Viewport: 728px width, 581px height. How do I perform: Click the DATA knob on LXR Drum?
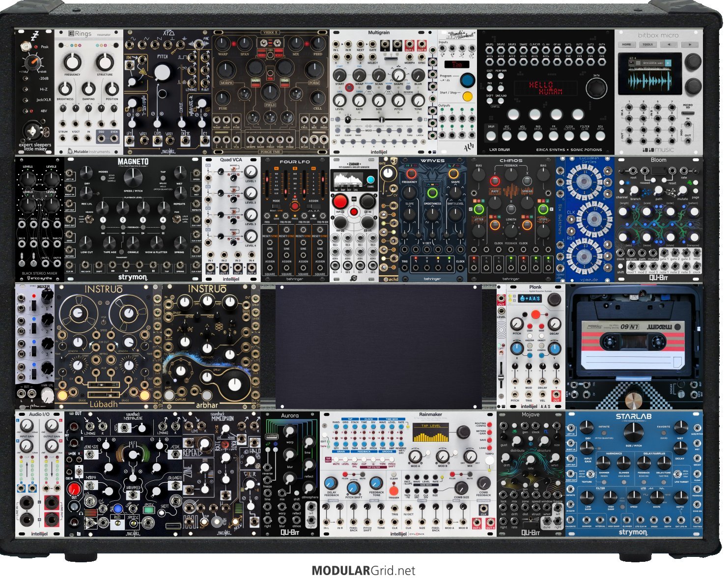tap(596, 88)
